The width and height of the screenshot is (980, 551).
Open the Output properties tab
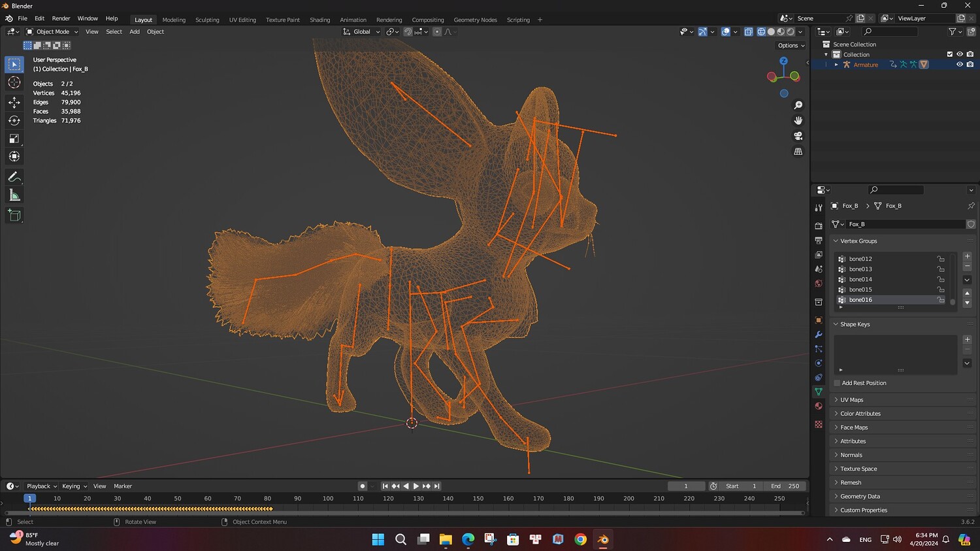819,240
